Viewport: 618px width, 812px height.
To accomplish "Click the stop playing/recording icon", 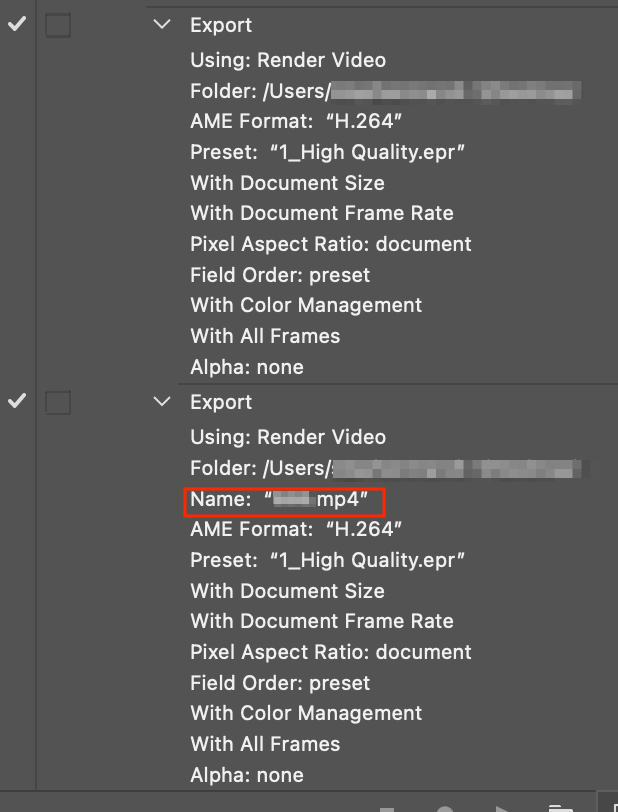I will 387,808.
